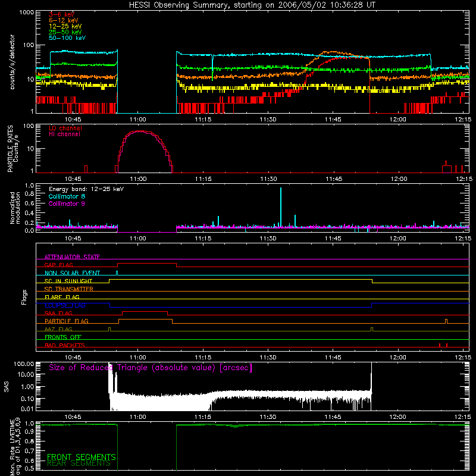
Task: Click the 12:00 label under the Flags panel
Action: (x=397, y=358)
